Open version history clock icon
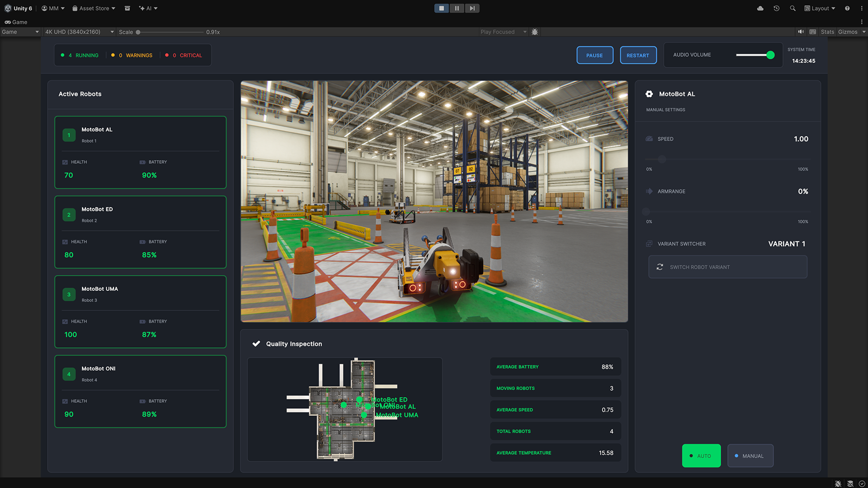This screenshot has width=868, height=488. pos(776,8)
